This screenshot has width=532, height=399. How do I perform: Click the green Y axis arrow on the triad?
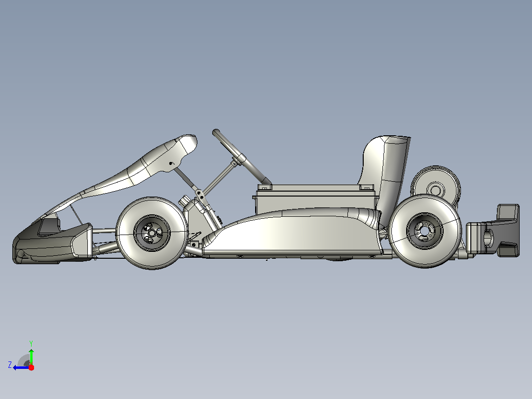click(x=31, y=356)
